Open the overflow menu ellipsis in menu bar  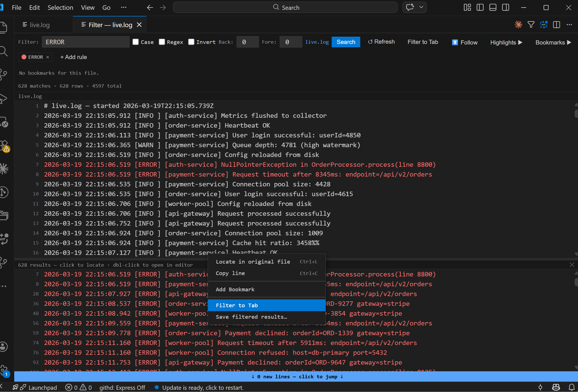pyautogui.click(x=124, y=8)
